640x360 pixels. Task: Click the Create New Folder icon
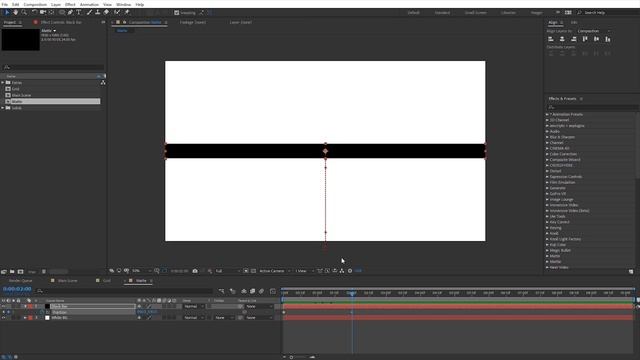(12, 272)
